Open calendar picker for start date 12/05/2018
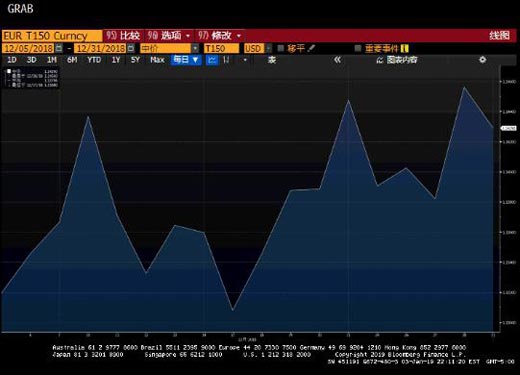Image resolution: width=520 pixels, height=375 pixels. [59, 48]
